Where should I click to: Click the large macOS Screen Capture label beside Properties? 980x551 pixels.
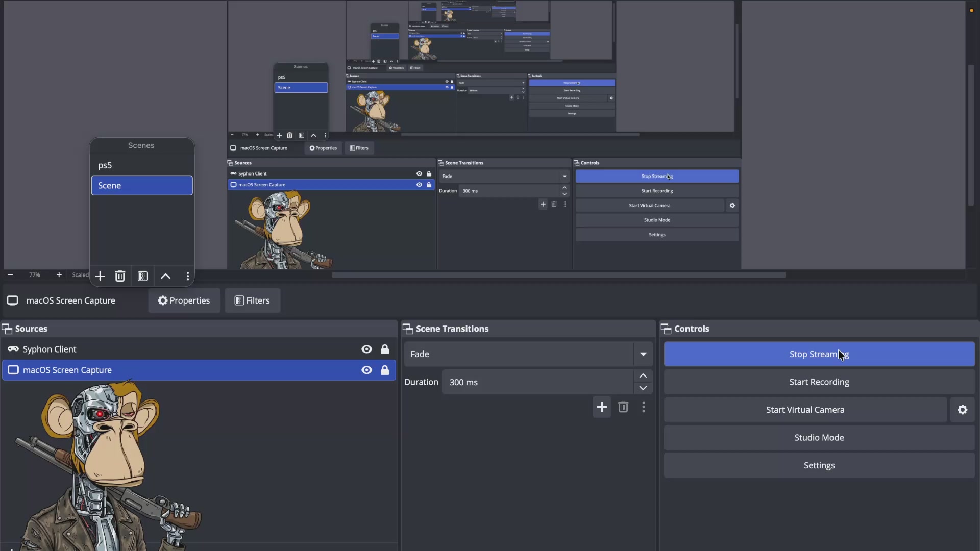tap(71, 300)
